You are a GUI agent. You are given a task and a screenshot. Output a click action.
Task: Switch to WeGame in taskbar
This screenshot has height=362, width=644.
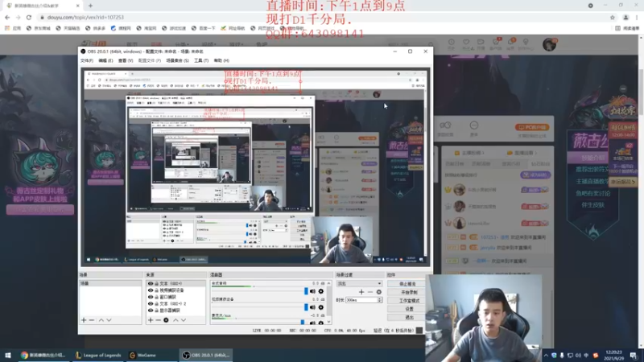pyautogui.click(x=151, y=355)
